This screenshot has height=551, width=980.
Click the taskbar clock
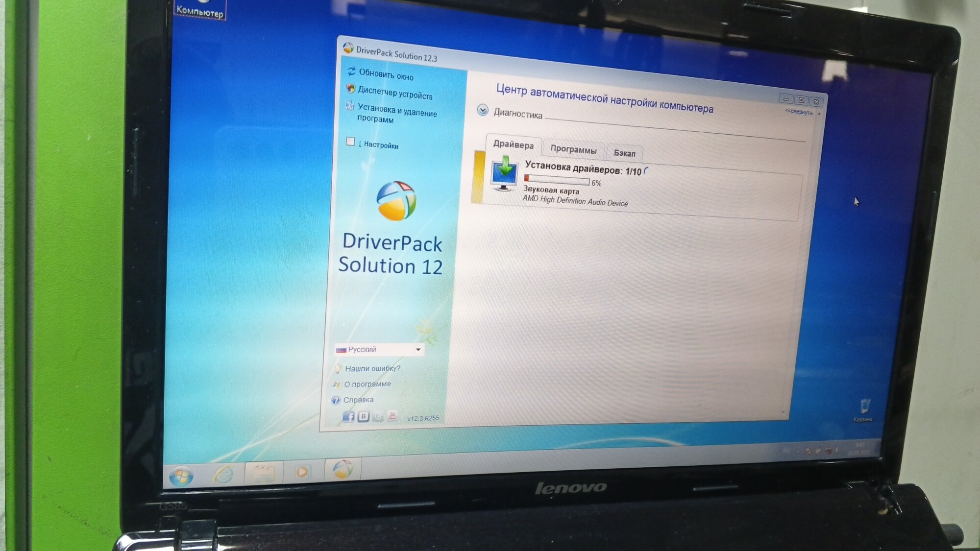[x=860, y=449]
